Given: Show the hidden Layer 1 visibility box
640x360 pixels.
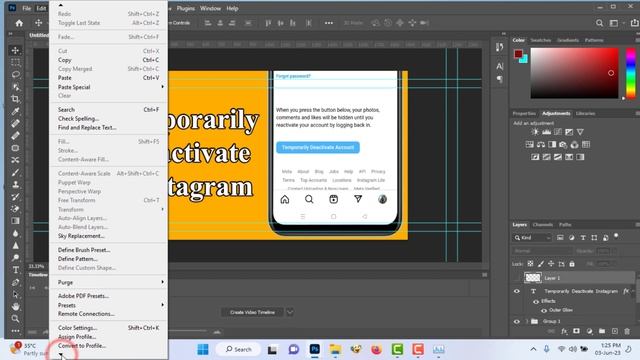Looking at the screenshot, I should [517, 278].
